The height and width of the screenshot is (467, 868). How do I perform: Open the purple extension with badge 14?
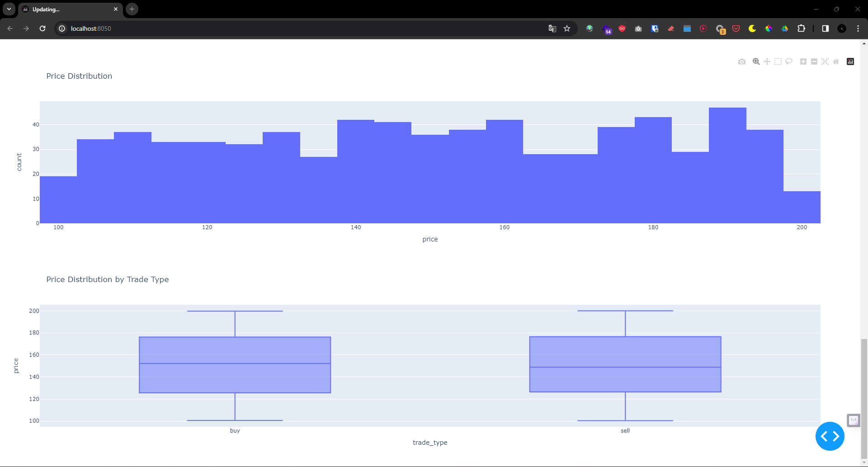(607, 29)
